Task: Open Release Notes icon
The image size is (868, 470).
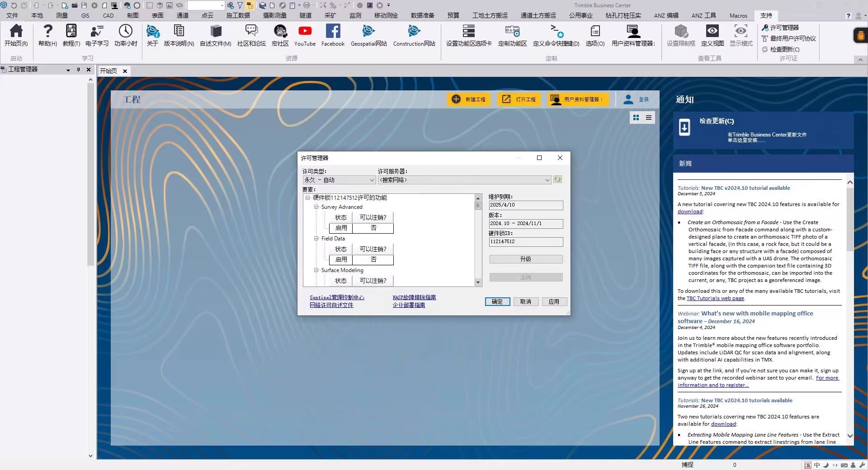Action: [x=179, y=35]
